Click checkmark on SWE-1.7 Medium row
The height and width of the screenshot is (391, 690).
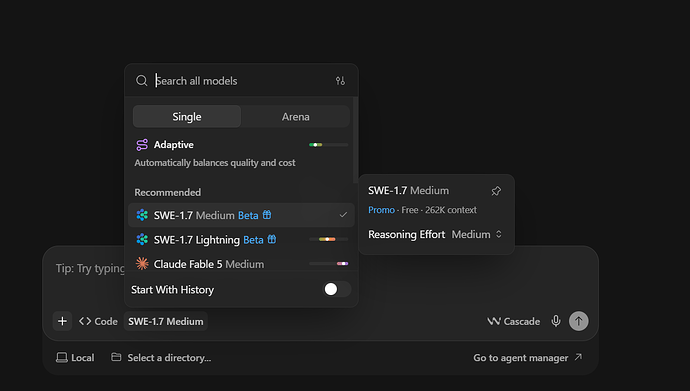[x=343, y=215]
